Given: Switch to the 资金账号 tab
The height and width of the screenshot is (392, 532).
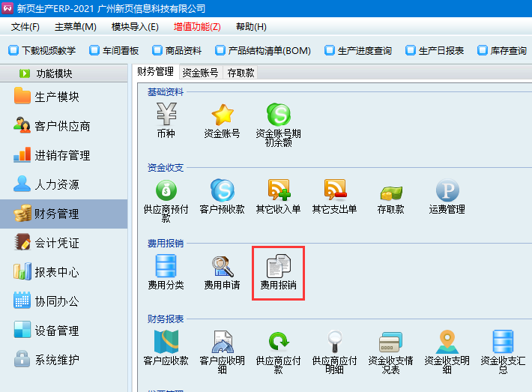Looking at the screenshot, I should coord(201,73).
